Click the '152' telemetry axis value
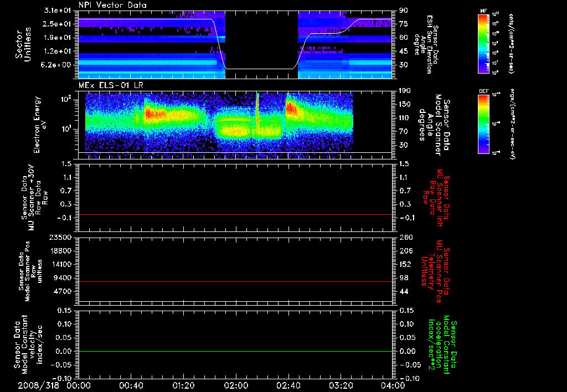The height and width of the screenshot is (392, 567). pos(405,264)
